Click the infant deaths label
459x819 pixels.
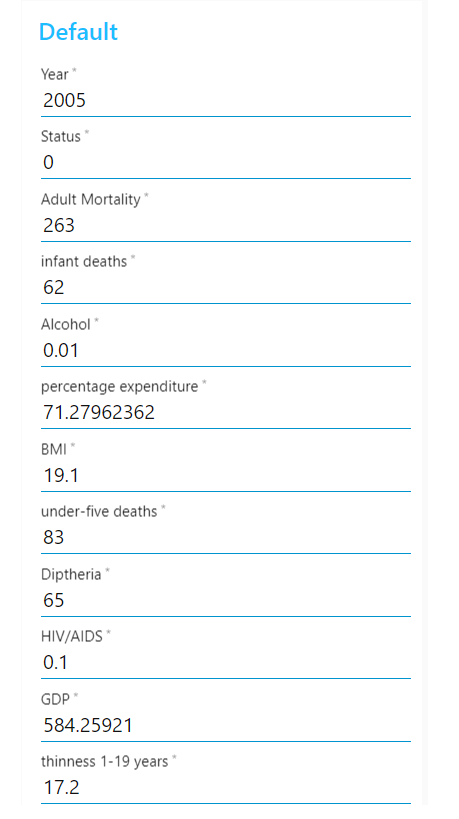tap(84, 261)
